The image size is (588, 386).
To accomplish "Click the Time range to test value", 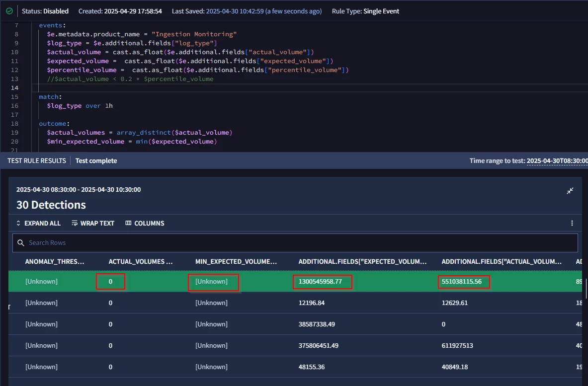I will pyautogui.click(x=557, y=161).
